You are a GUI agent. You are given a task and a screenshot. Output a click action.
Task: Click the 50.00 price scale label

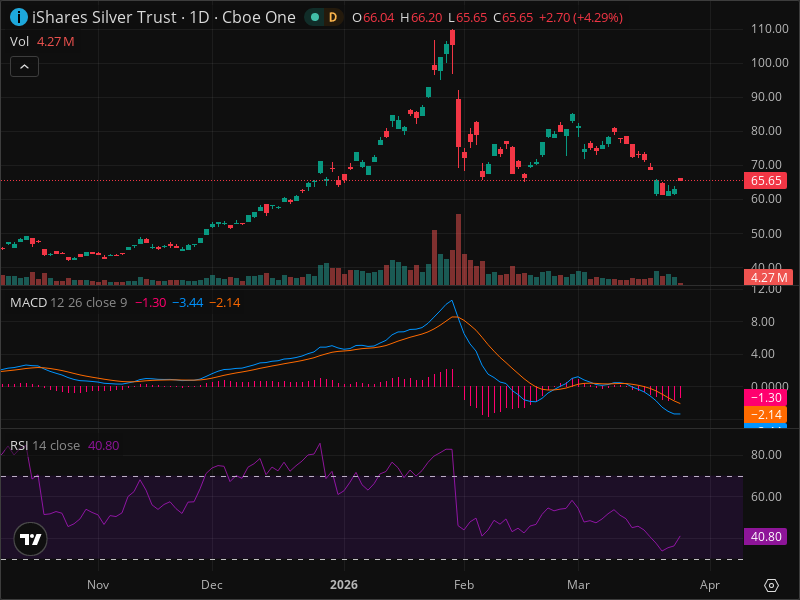coord(766,234)
